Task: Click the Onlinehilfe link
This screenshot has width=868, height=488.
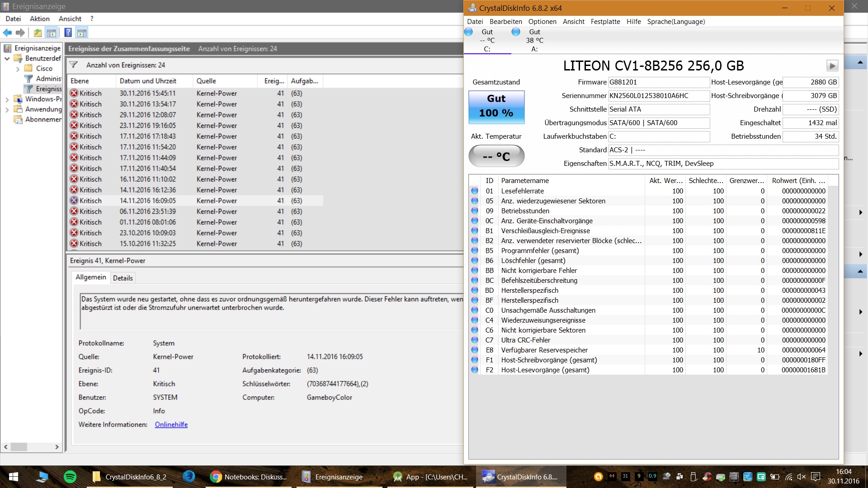Action: [x=171, y=424]
